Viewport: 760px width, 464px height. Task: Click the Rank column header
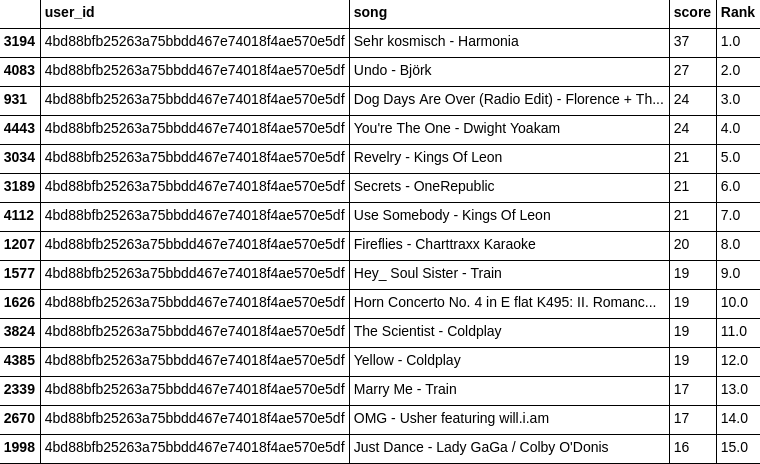pyautogui.click(x=738, y=13)
